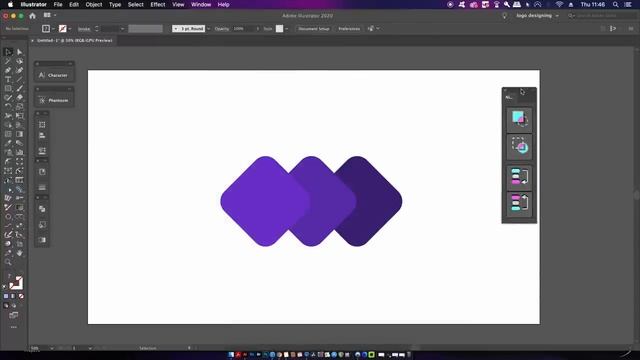
Task: Open stroke weight dropdown
Action: point(122,29)
